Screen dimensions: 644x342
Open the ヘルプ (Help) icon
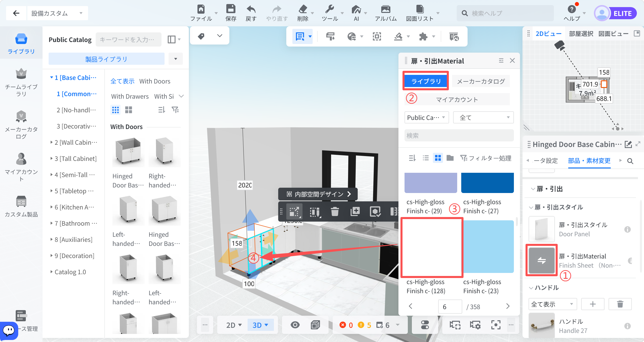point(572,9)
